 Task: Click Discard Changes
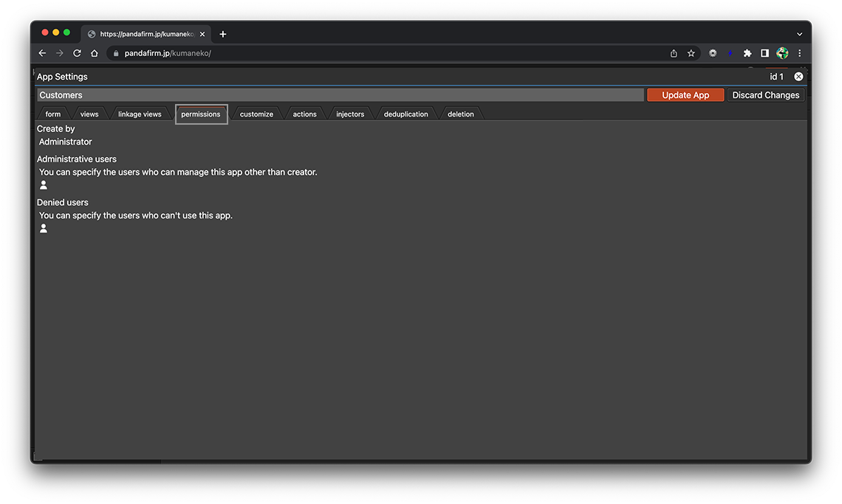pyautogui.click(x=765, y=95)
